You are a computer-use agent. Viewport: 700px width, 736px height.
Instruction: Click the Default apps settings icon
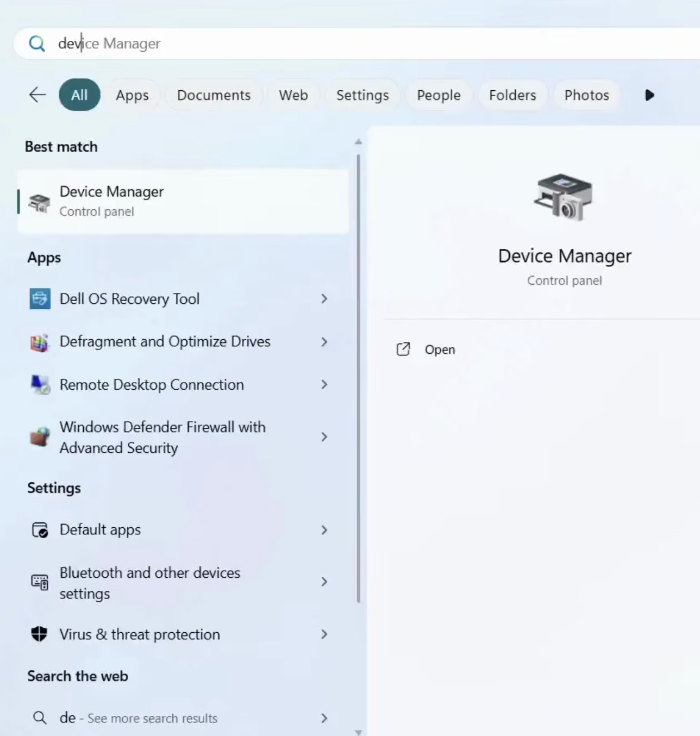[40, 530]
